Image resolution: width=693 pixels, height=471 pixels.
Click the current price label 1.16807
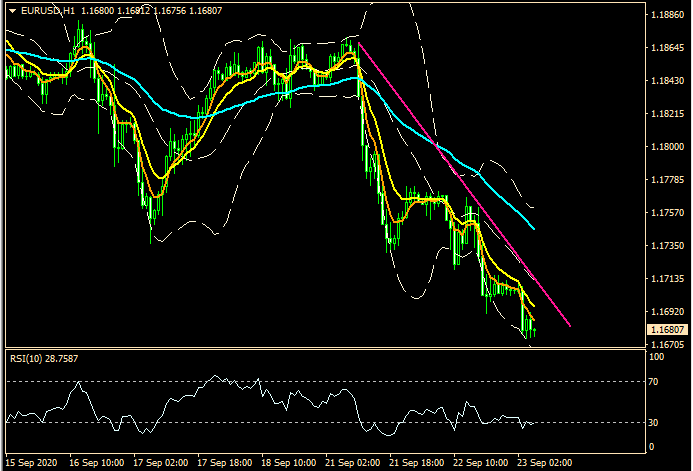pyautogui.click(x=667, y=330)
